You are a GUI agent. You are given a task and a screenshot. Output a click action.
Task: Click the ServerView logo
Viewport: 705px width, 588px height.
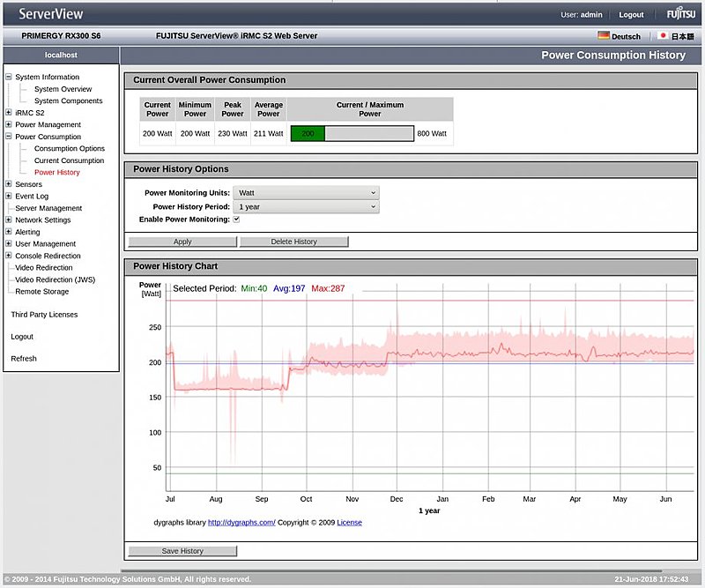53,14
